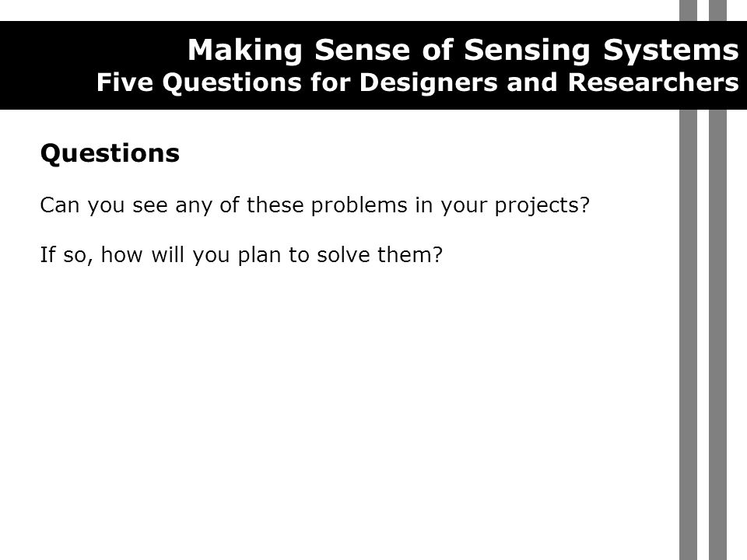Click the bold 'Questions' heading
Image resolution: width=747 pixels, height=560 pixels.
110,154
